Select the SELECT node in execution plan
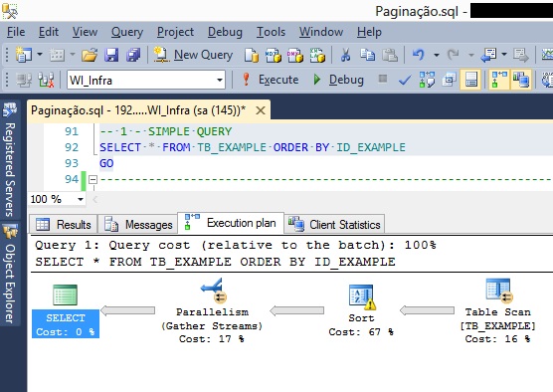 [x=66, y=310]
